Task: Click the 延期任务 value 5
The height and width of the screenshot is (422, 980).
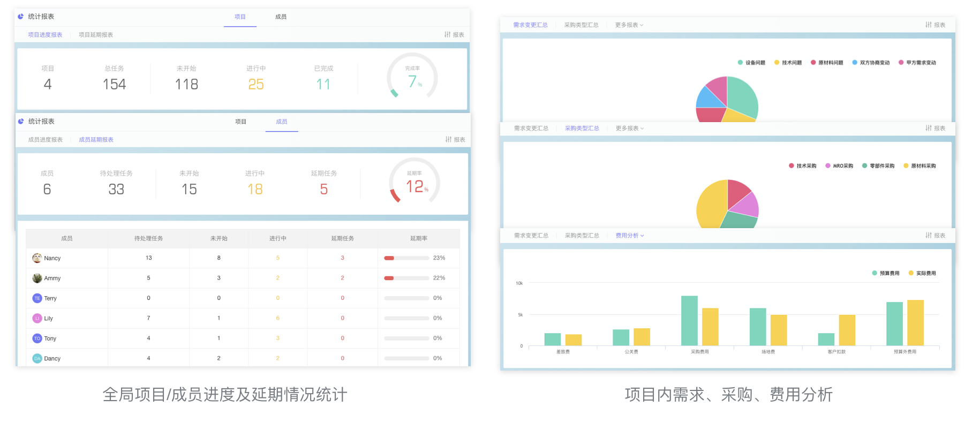Action: 324,189
